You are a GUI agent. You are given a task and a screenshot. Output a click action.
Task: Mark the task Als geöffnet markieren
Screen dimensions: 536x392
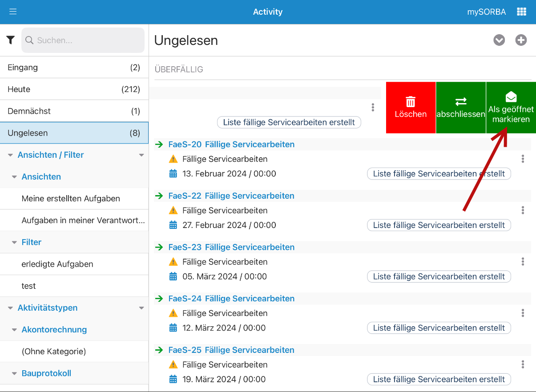pos(511,108)
